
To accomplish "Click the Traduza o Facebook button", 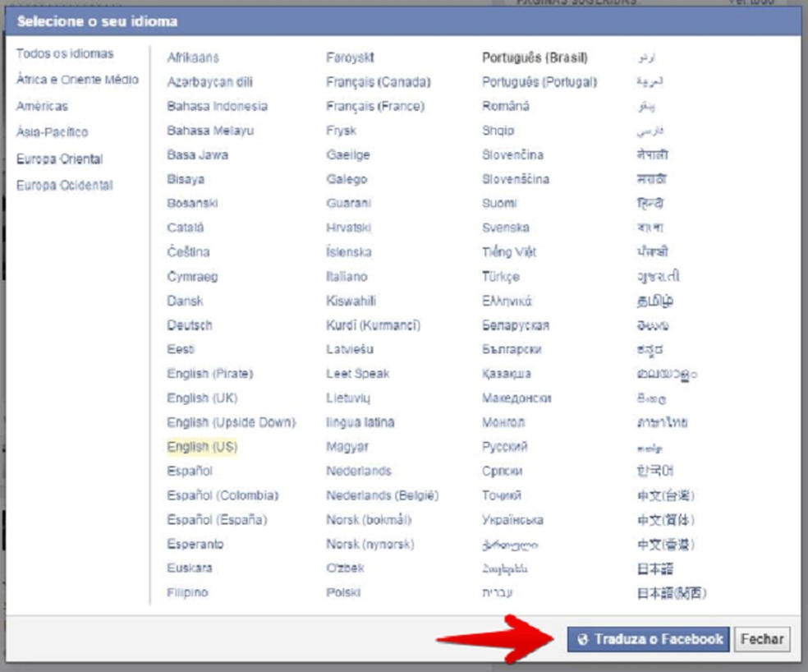I will click(648, 639).
